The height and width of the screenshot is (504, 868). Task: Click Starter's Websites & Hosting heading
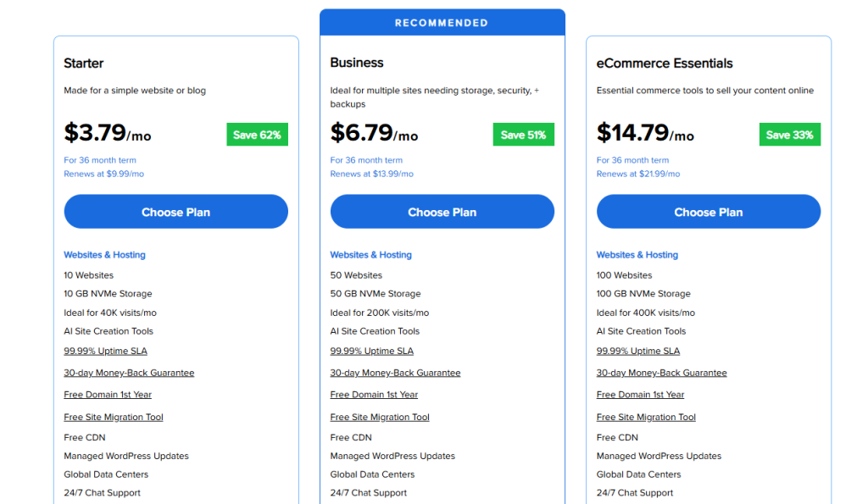(x=104, y=255)
